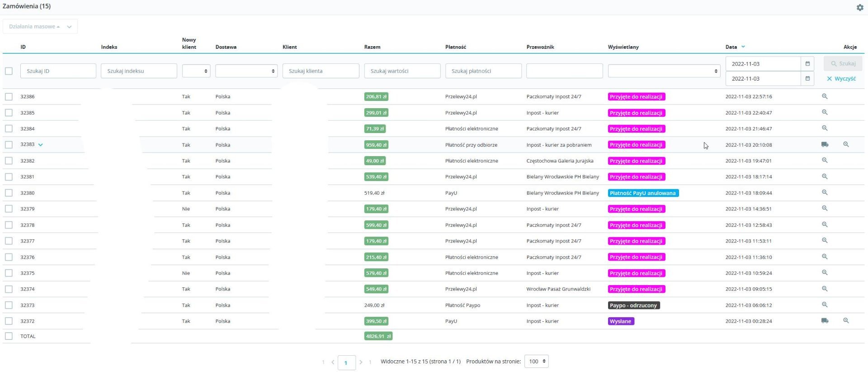This screenshot has width=868, height=372.
Task: Open the Wyświetlany status filter dropdown
Action: 664,71
